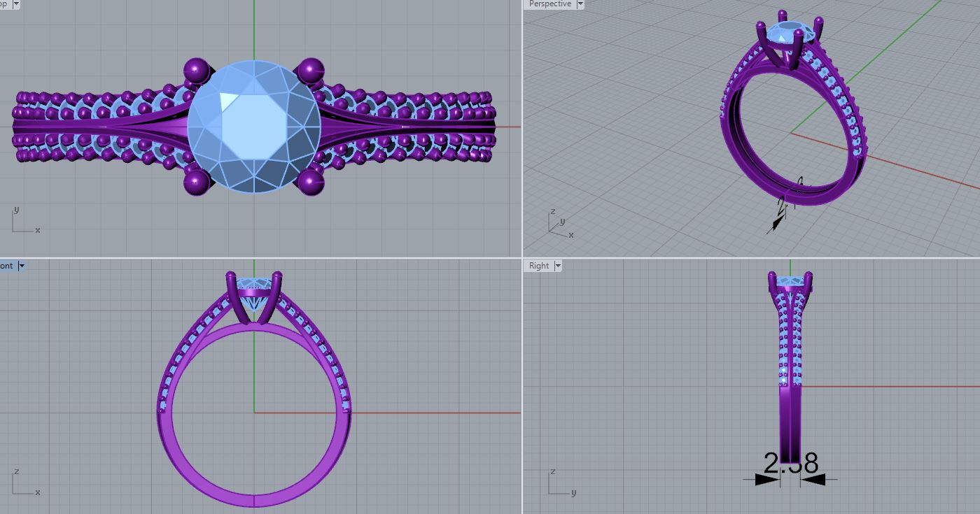The height and width of the screenshot is (514, 980).
Task: Select the center gemstone in Top view
Action: pyautogui.click(x=254, y=127)
